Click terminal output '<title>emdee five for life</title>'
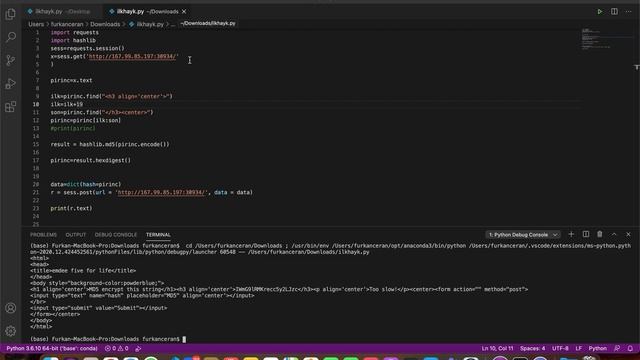 coord(83,271)
